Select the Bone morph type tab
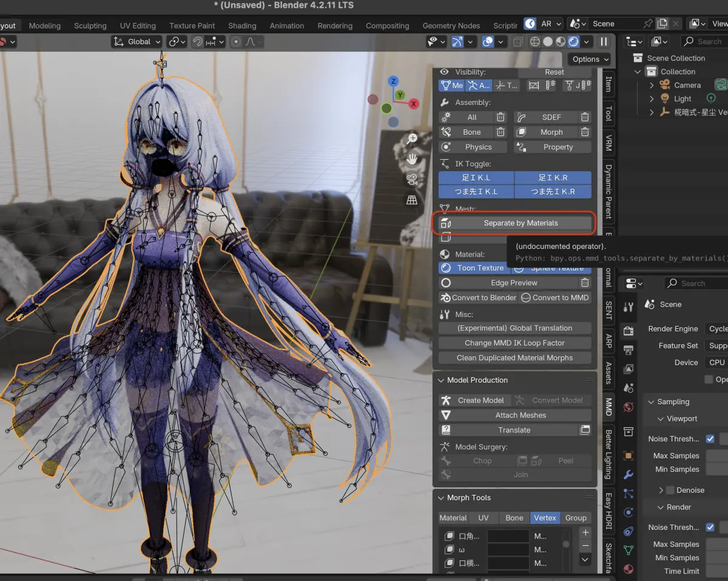This screenshot has width=728, height=581. pos(514,518)
